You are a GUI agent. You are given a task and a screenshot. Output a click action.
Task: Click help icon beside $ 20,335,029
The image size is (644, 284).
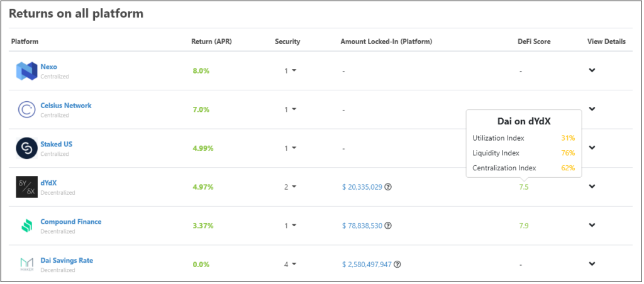[387, 187]
